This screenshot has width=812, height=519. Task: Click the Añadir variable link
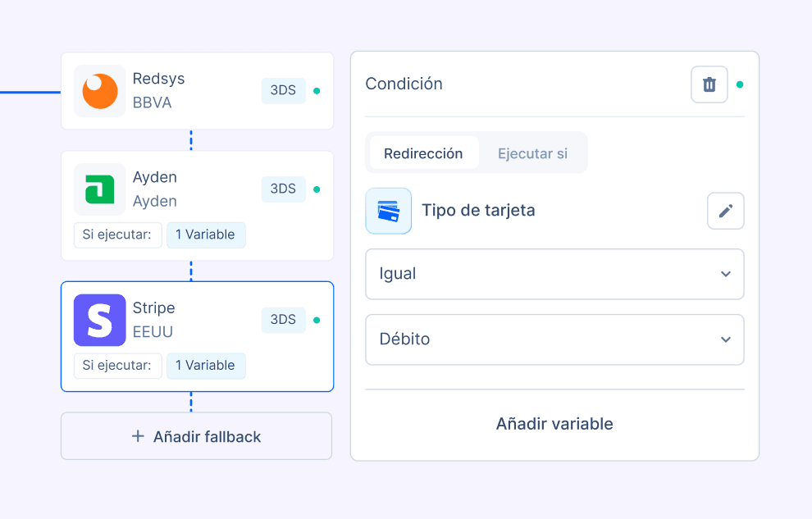554,424
